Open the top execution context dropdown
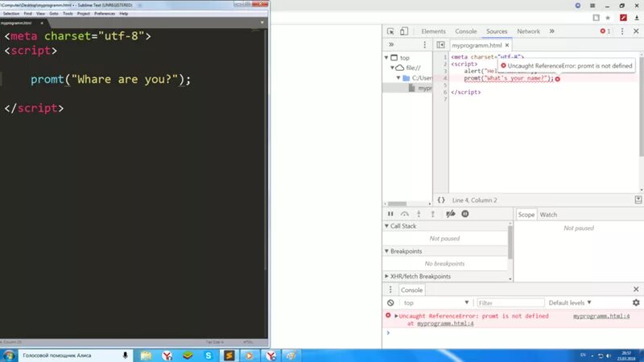Screen dimensions: 644x362 tap(436, 303)
